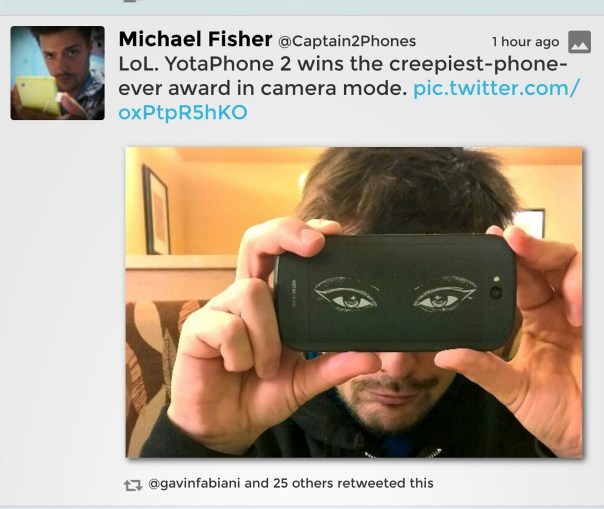Click "creepiest-phone-" in the tweet text
The image size is (604, 509).
tap(478, 64)
